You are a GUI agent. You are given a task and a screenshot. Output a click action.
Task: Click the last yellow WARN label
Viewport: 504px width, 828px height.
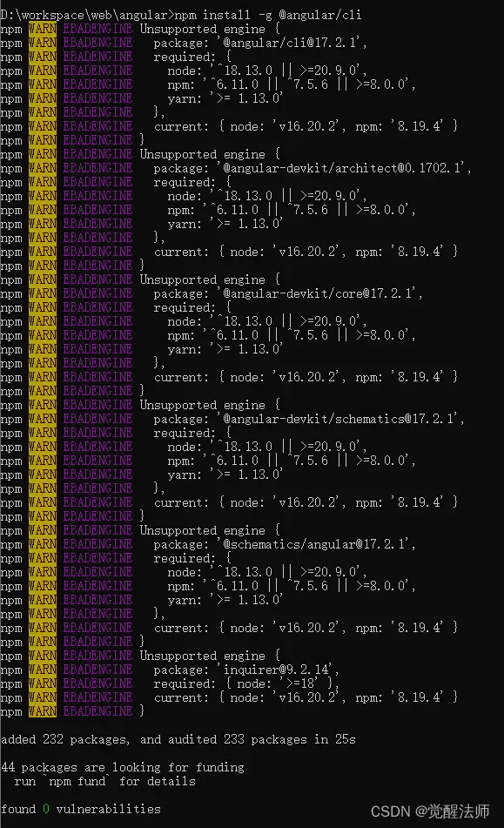(43, 711)
